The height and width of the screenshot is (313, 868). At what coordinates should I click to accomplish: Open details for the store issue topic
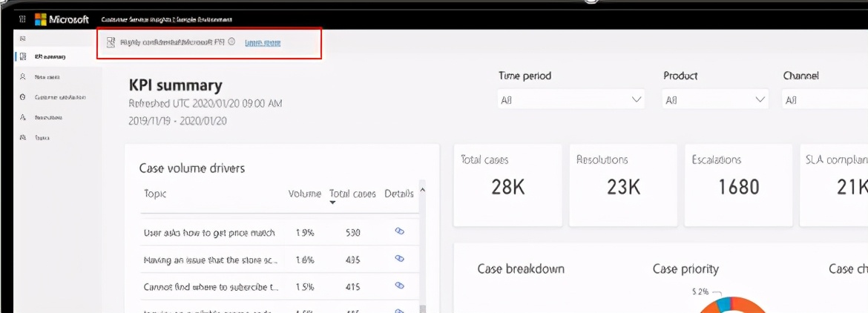coord(399,258)
